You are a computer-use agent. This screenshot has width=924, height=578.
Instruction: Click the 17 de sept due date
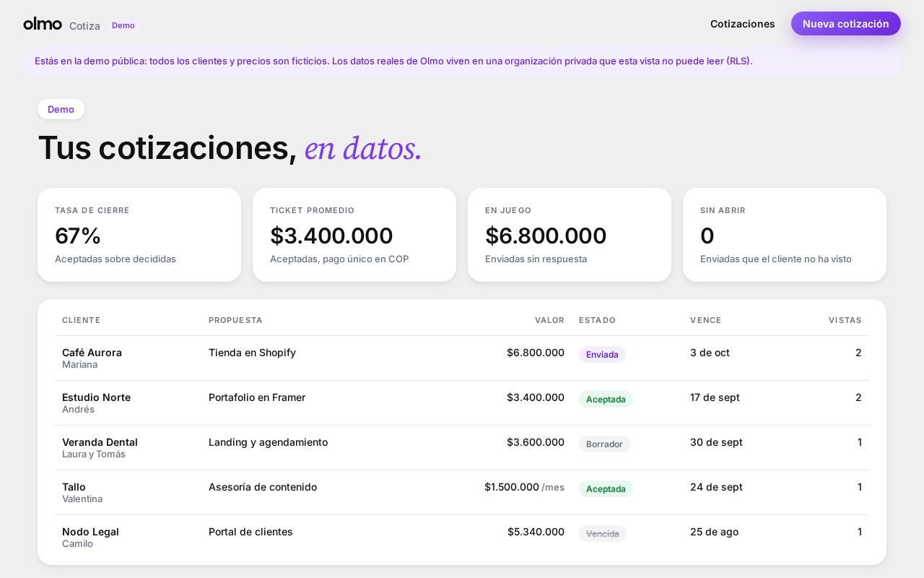click(x=715, y=397)
